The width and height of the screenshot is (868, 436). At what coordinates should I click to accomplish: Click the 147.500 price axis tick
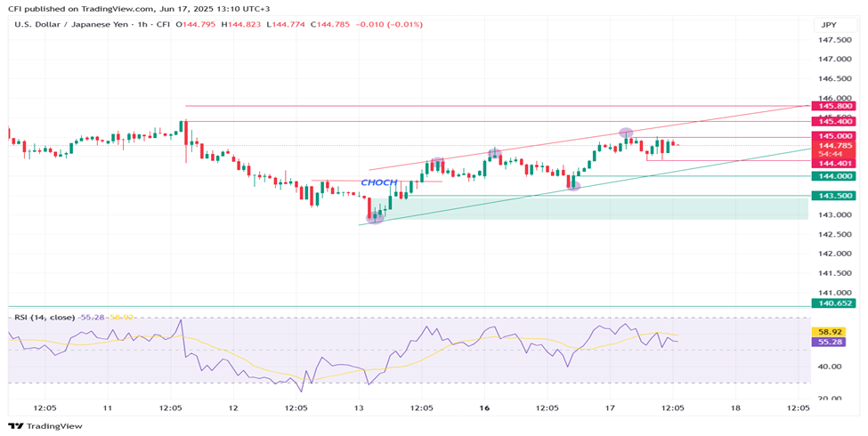click(835, 40)
